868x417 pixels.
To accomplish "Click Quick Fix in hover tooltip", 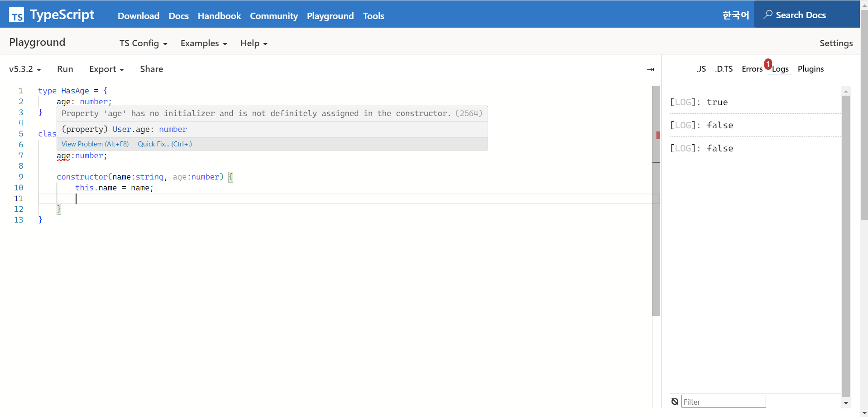I will [165, 144].
